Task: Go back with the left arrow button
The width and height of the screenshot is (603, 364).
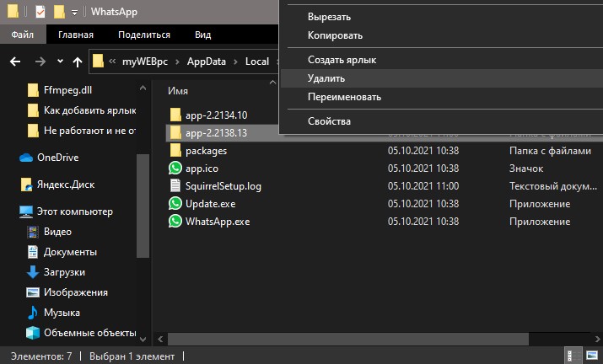Action: click(x=15, y=62)
